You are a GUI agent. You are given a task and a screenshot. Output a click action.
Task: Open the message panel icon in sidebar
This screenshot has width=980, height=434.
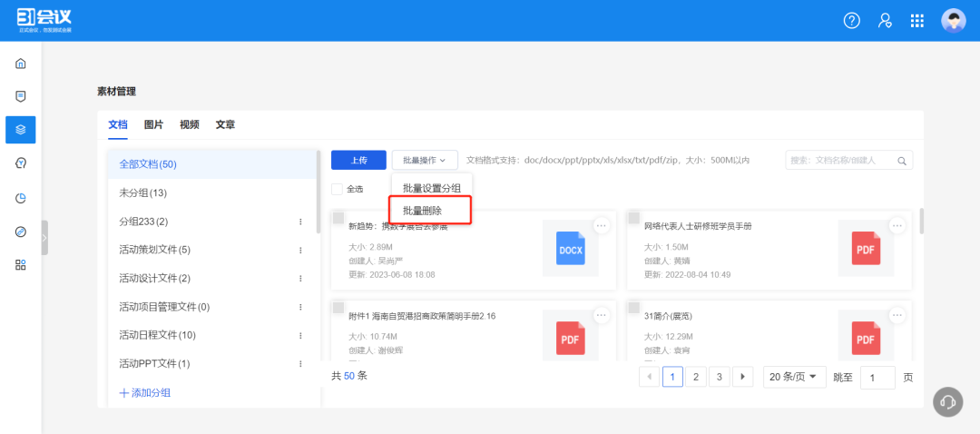pyautogui.click(x=21, y=96)
